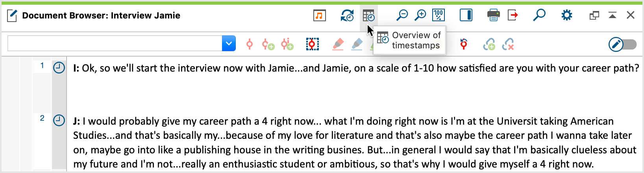Click the dotted-frame coding icon
The image size is (644, 173).
click(x=312, y=44)
